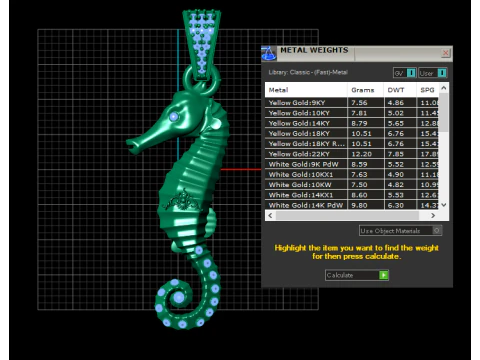Click the horizontal scrollbar thumb under the metal list
480x360 pixels.
pos(347,216)
